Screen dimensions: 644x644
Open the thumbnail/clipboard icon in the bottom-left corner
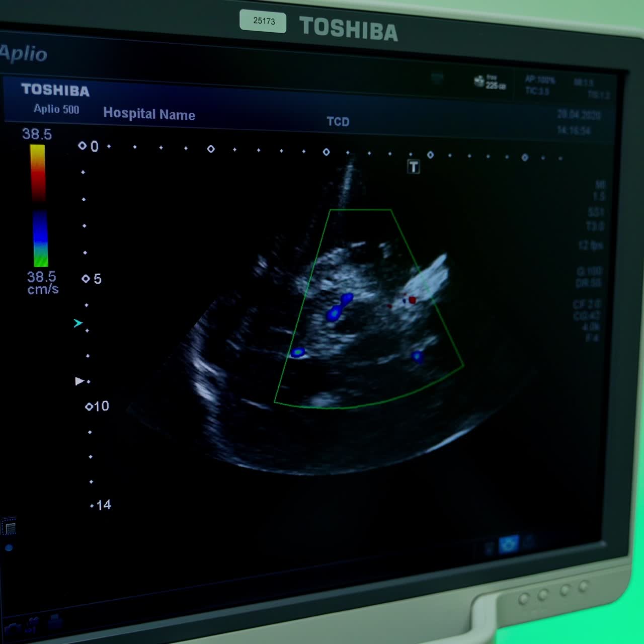[x=9, y=527]
